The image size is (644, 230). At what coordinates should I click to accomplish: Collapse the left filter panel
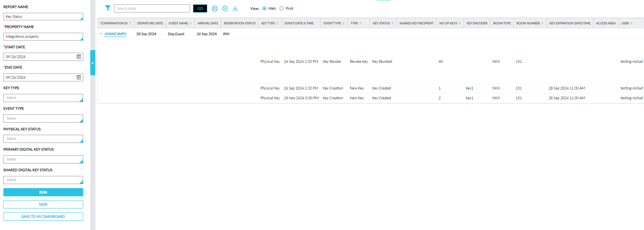(x=93, y=63)
